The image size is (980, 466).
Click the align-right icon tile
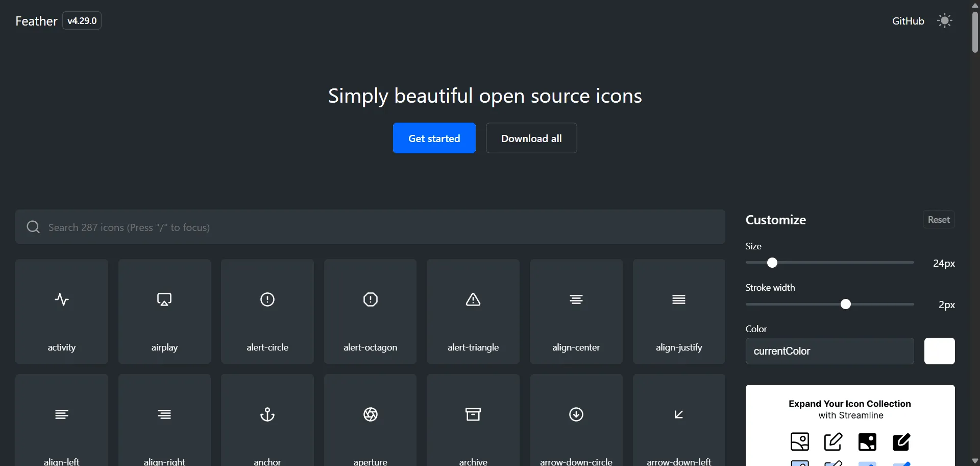[164, 420]
